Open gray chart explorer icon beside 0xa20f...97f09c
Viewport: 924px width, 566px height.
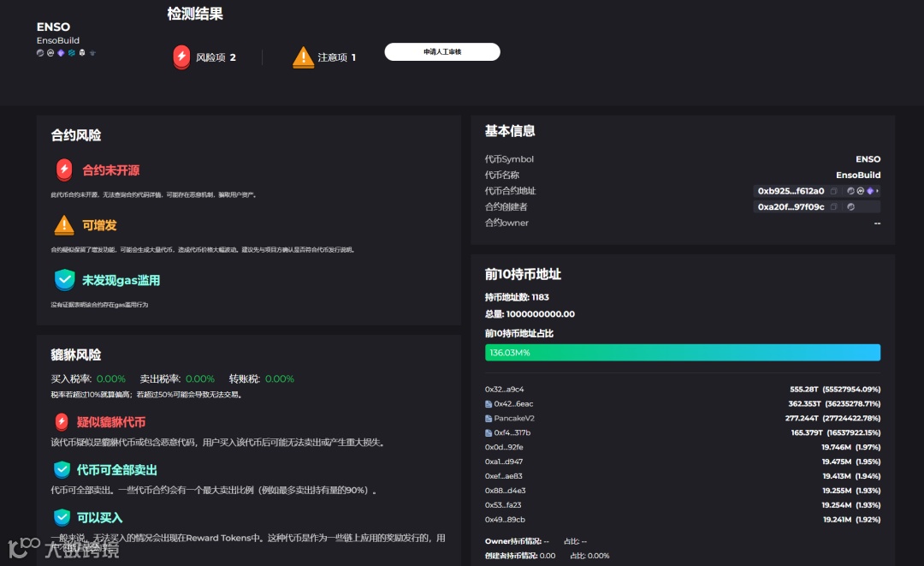(x=850, y=207)
